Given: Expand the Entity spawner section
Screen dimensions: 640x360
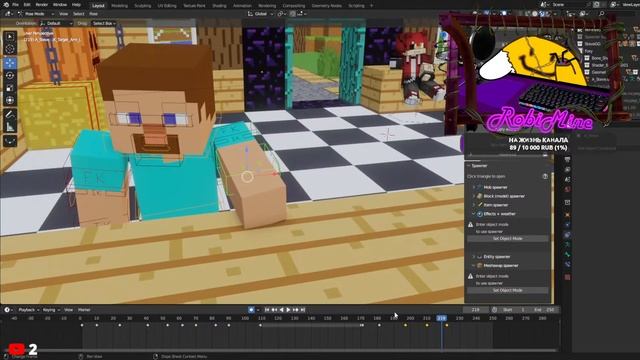Looking at the screenshot, I should 474,257.
